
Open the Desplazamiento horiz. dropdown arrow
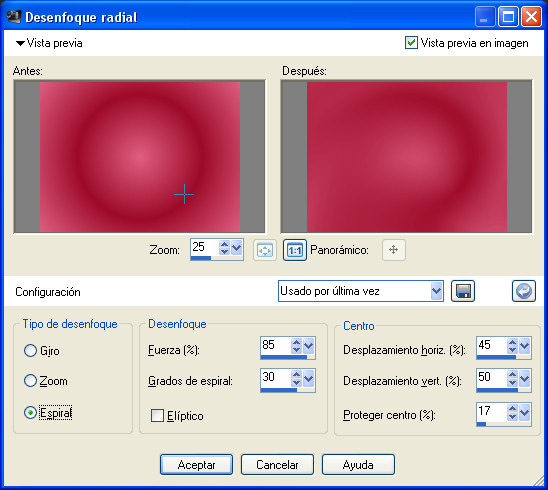click(524, 346)
